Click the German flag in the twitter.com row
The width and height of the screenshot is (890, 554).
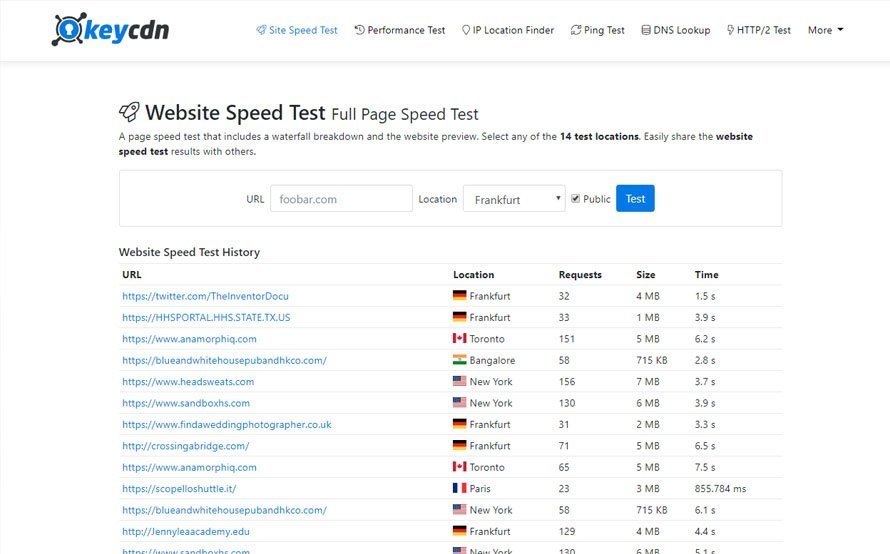459,295
